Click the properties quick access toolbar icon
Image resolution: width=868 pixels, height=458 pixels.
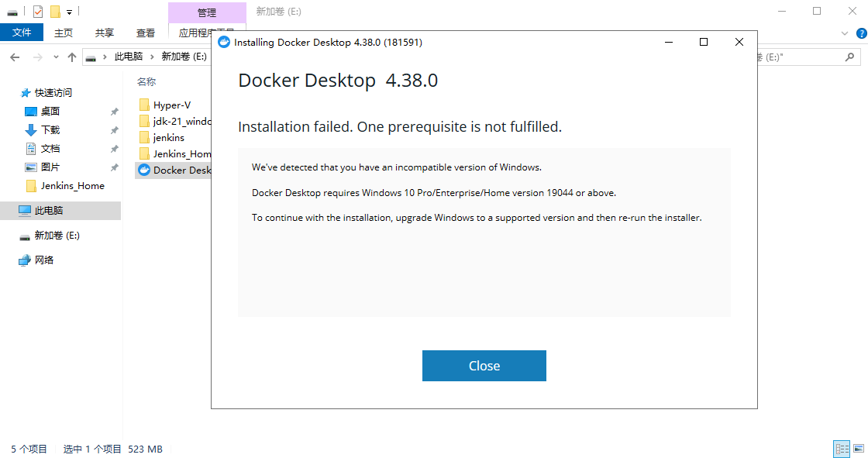tap(38, 11)
